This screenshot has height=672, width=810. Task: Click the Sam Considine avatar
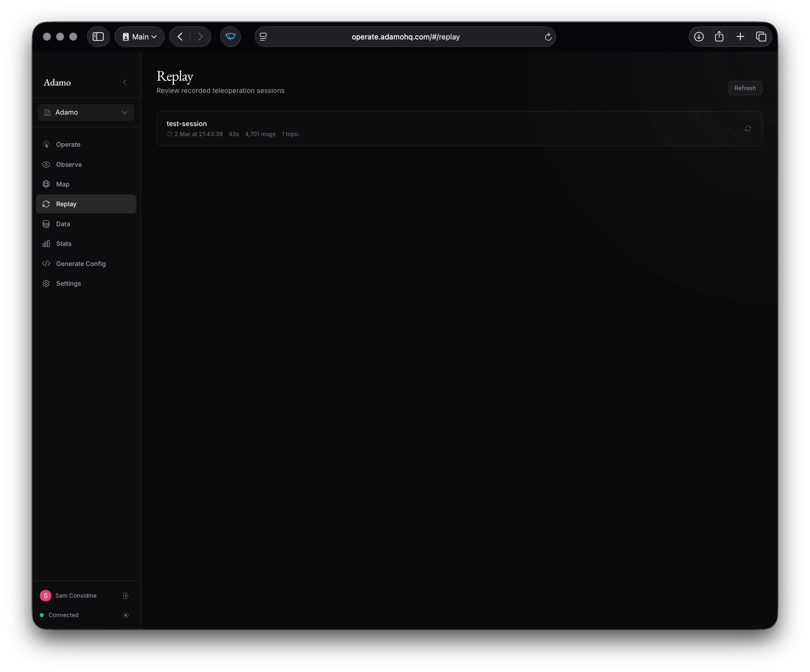point(45,596)
